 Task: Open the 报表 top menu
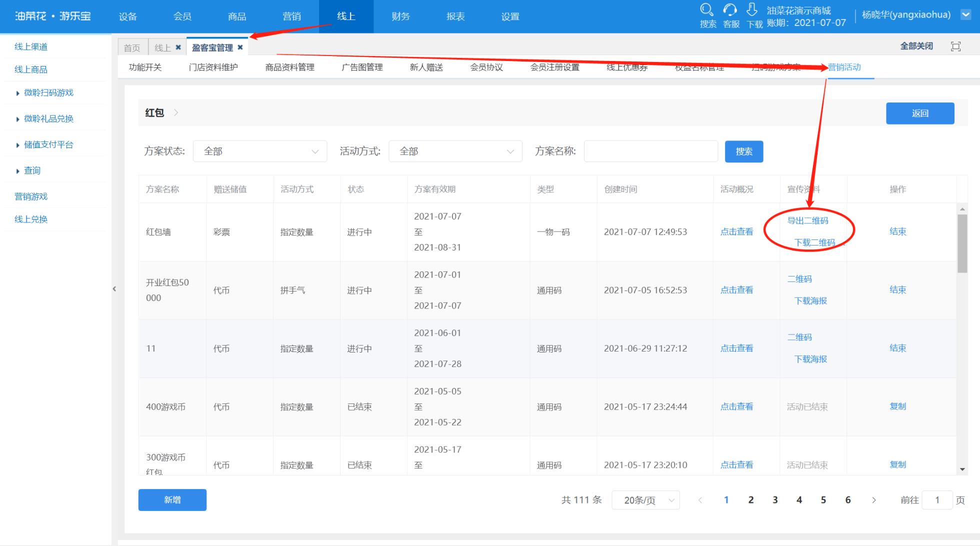coord(455,16)
